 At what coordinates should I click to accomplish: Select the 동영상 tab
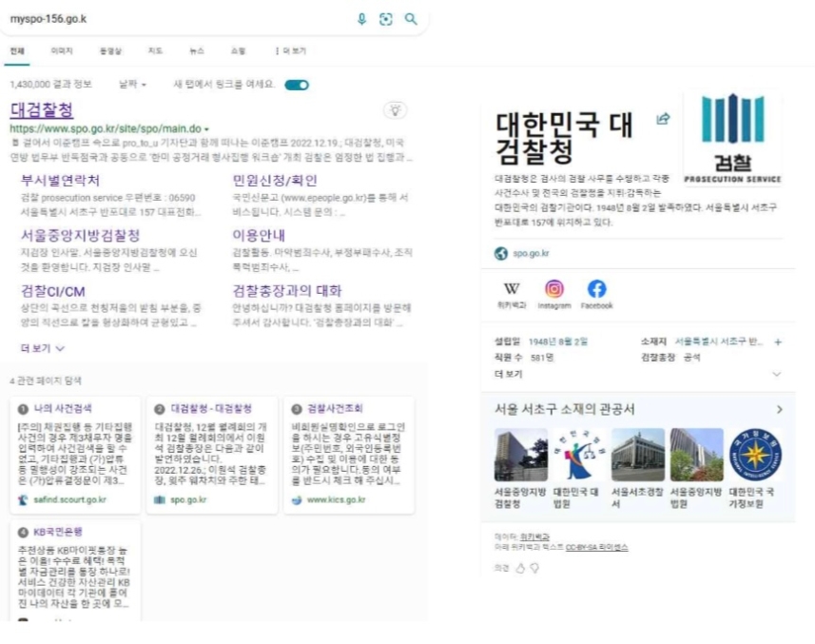click(x=110, y=51)
